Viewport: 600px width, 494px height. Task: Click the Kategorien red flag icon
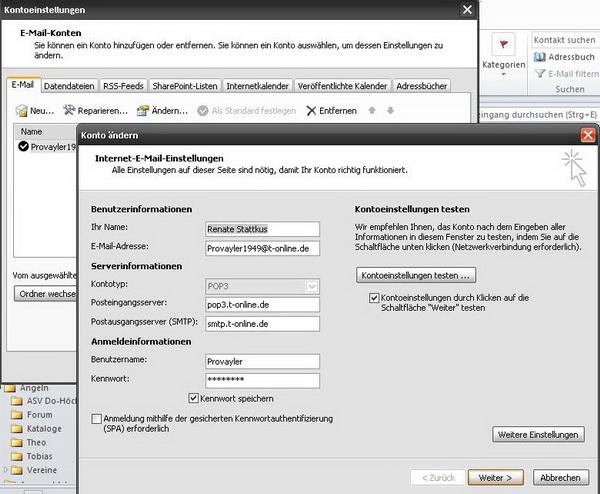pyautogui.click(x=504, y=45)
